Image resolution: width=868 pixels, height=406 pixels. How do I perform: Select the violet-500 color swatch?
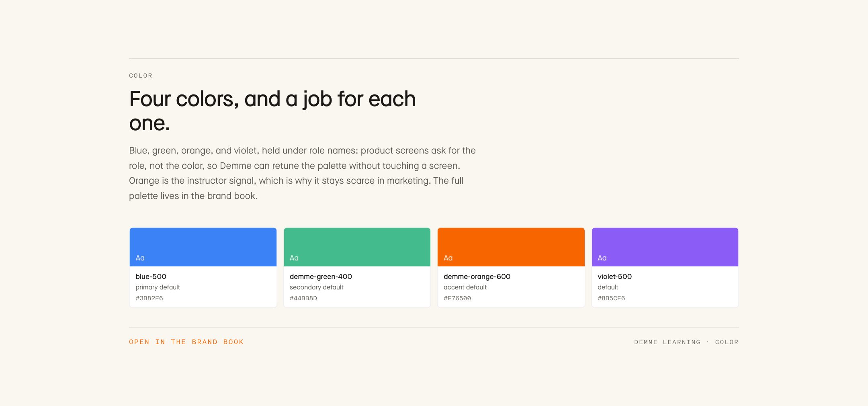(x=665, y=247)
